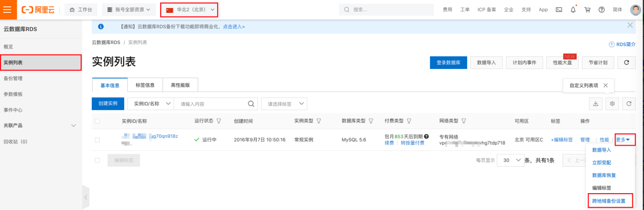Click the 续费 link

point(389,143)
